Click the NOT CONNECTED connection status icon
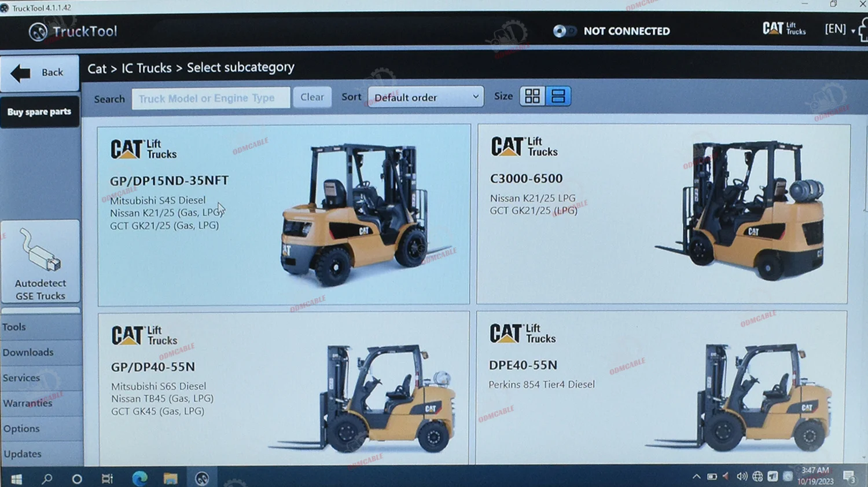The image size is (868, 487). [565, 31]
